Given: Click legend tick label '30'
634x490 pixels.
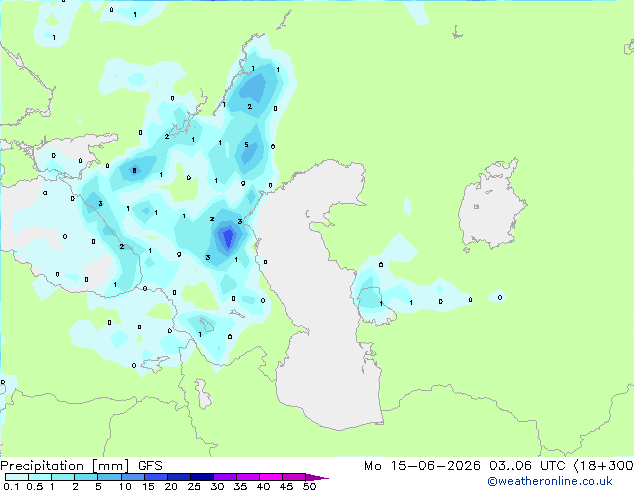Looking at the screenshot, I should point(217,486).
